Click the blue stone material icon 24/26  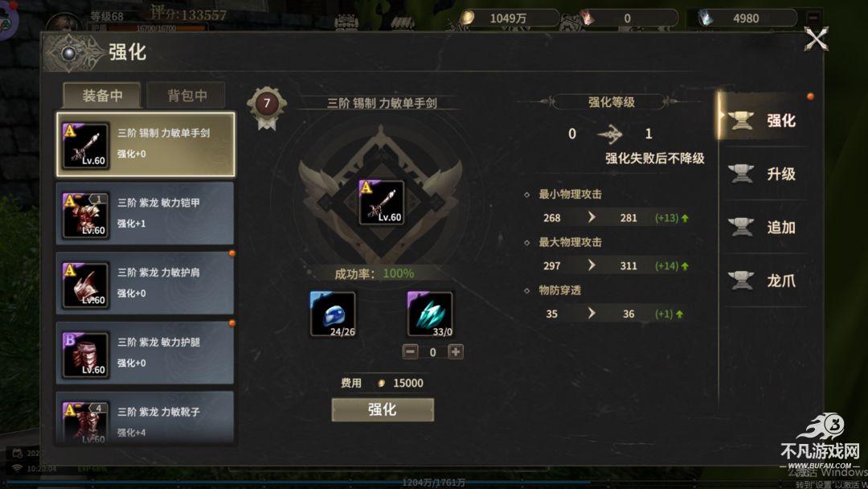(x=332, y=314)
